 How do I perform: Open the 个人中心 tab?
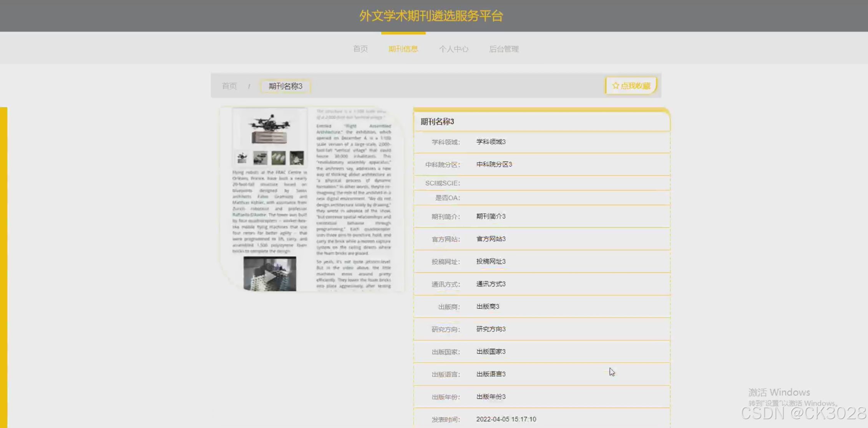pyautogui.click(x=453, y=49)
